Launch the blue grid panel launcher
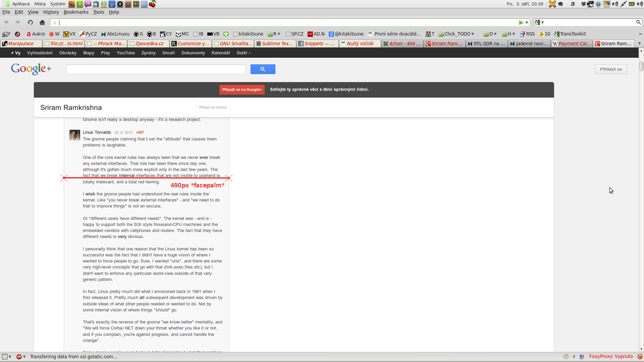This screenshot has height=362, width=644. [x=112, y=4]
